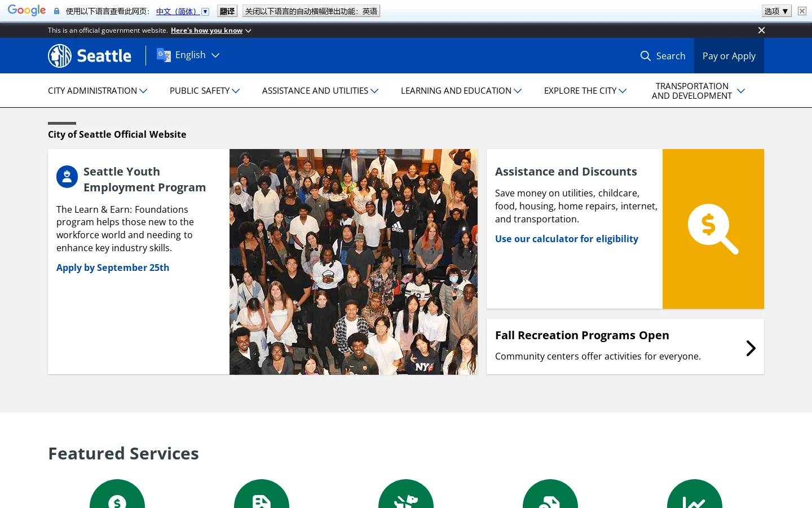Click the Seattle city logo
Viewport: 812px width, 508px height.
coord(90,56)
